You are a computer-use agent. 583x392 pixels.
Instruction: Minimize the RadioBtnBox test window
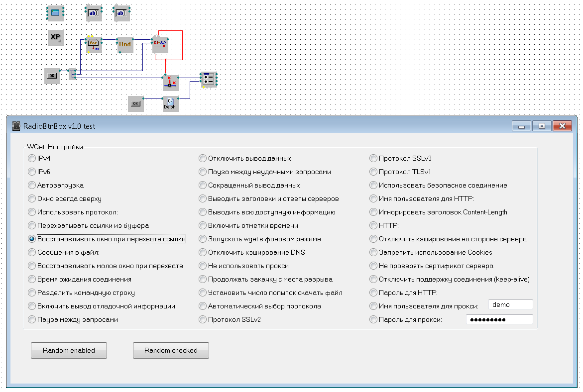[521, 126]
